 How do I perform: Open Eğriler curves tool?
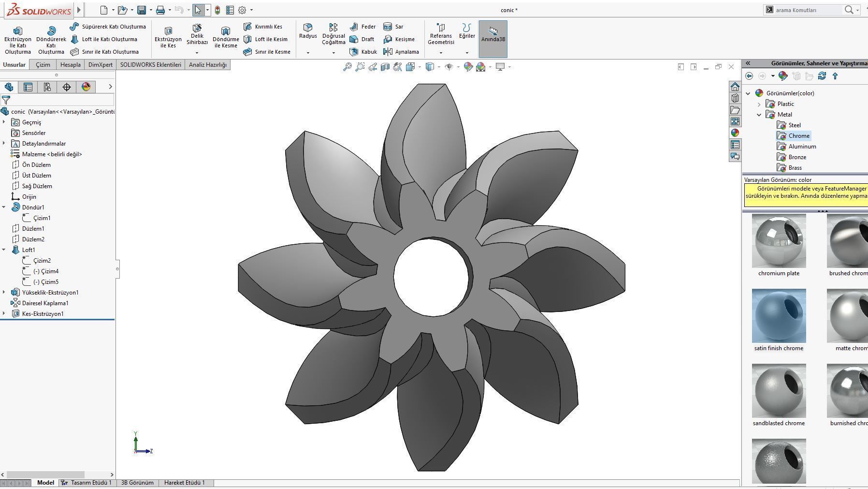click(467, 31)
